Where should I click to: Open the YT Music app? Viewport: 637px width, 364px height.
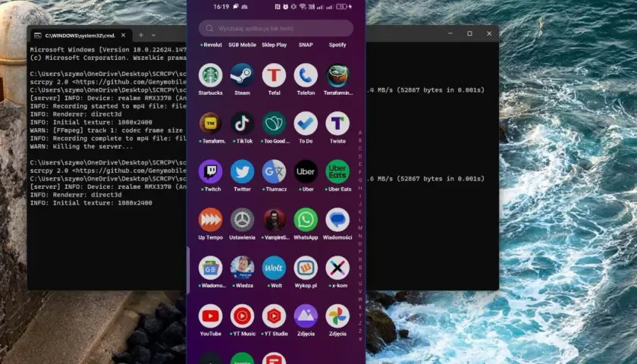click(x=242, y=316)
